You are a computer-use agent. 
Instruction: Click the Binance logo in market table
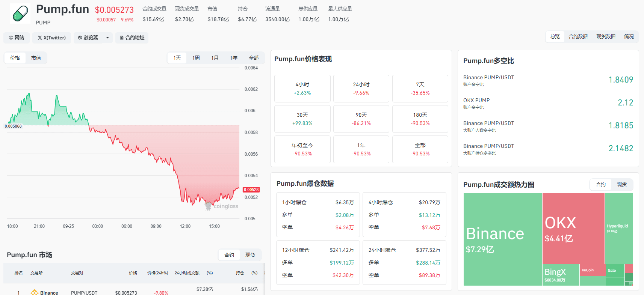tap(35, 292)
